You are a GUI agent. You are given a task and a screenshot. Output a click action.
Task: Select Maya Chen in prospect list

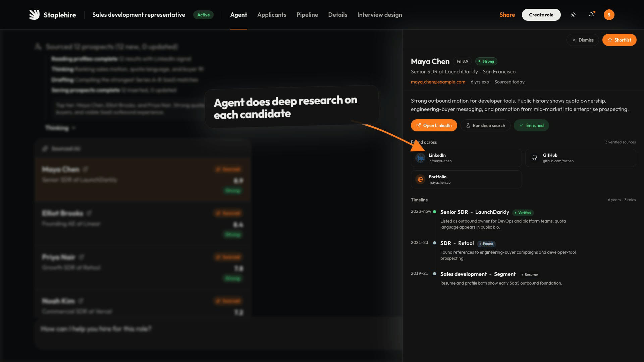[x=143, y=179]
